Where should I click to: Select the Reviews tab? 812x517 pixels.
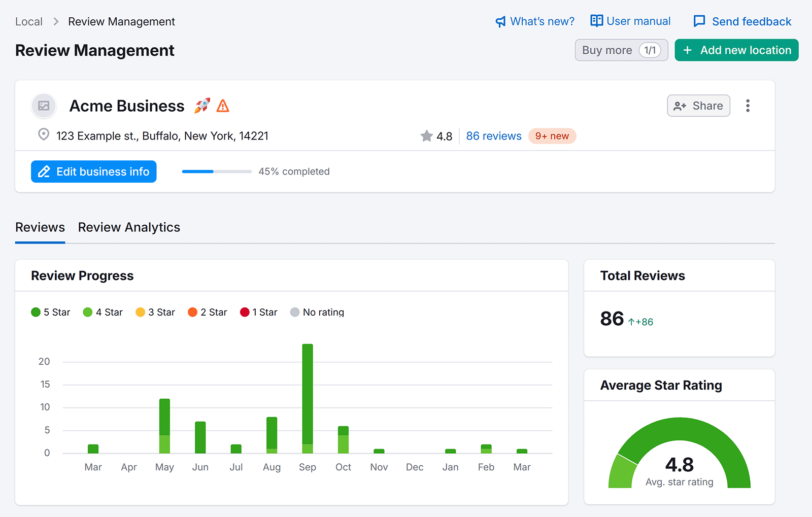pos(40,227)
